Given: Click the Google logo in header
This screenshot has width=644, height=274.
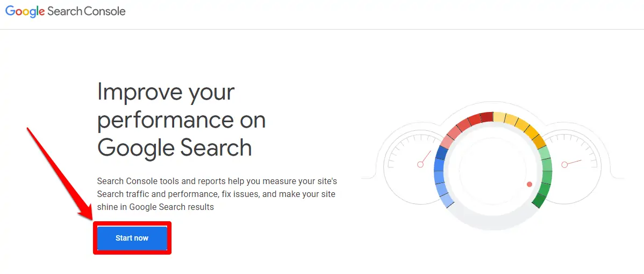Looking at the screenshot, I should pyautogui.click(x=25, y=11).
